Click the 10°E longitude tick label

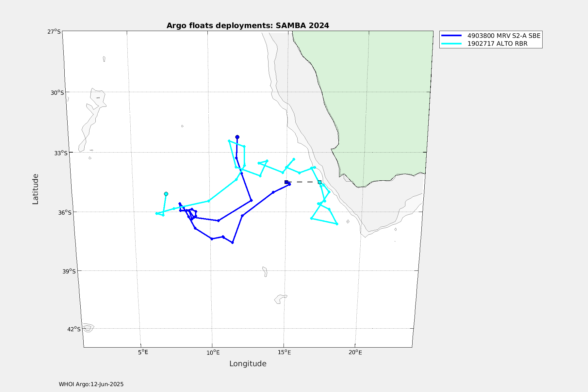point(213,352)
